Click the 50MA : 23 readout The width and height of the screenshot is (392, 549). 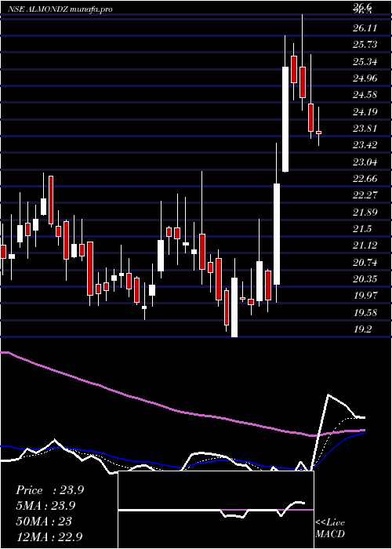44,522
